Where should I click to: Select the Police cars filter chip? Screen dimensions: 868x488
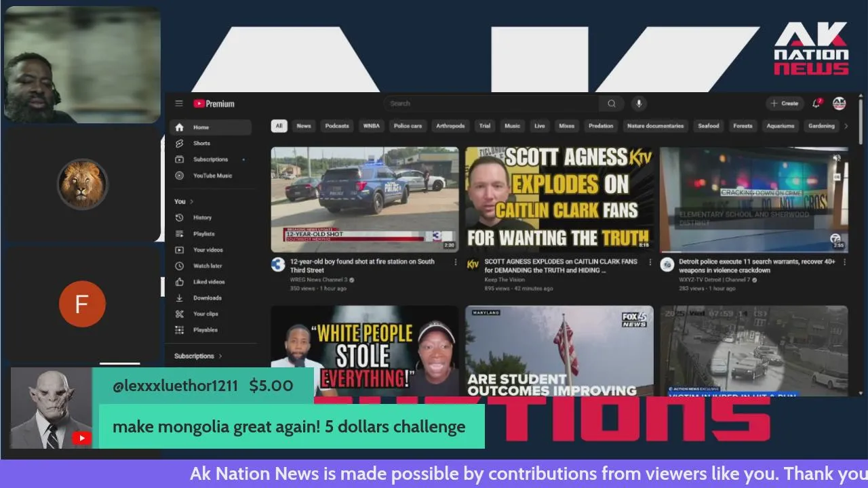(408, 126)
